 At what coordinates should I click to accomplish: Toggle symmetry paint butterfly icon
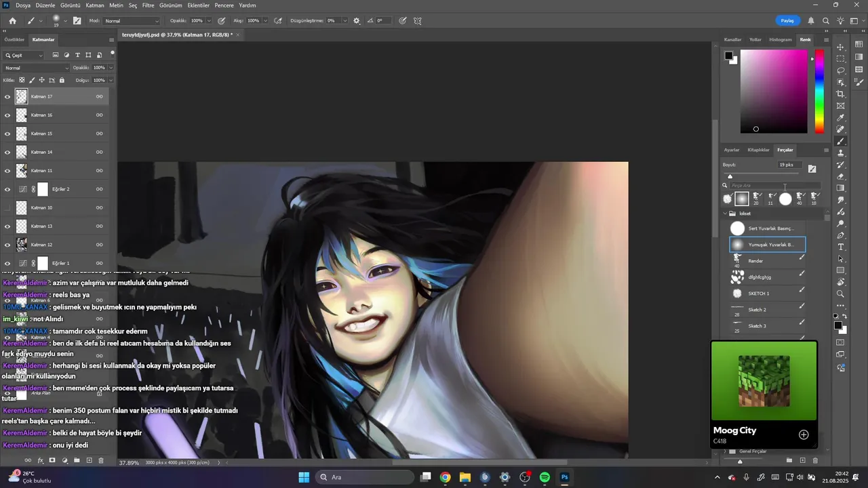418,21
